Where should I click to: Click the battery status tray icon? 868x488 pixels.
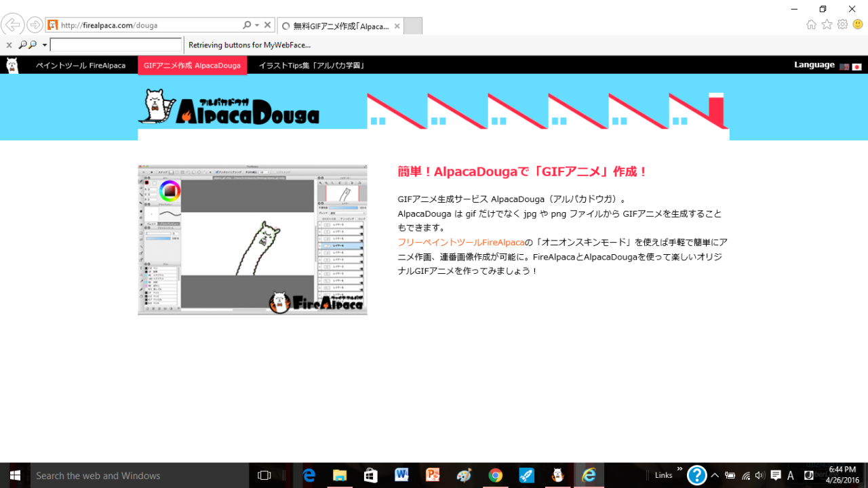[730, 475]
